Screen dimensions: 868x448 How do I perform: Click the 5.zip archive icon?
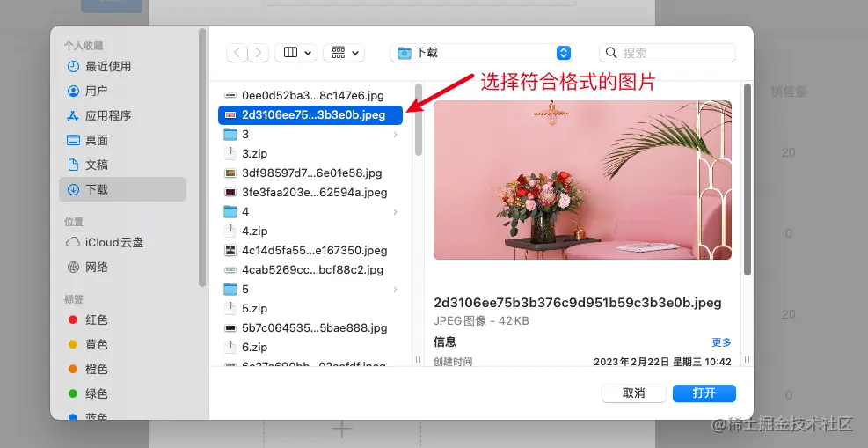(230, 308)
